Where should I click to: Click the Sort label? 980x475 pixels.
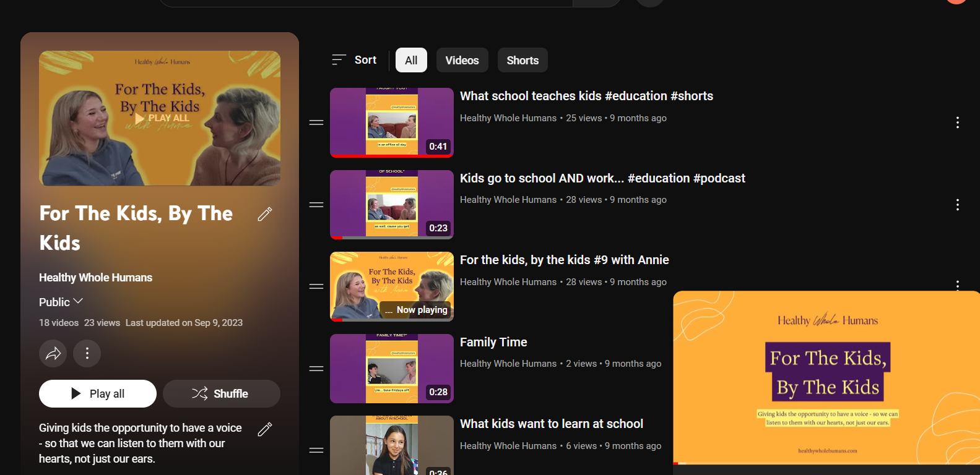pyautogui.click(x=365, y=60)
